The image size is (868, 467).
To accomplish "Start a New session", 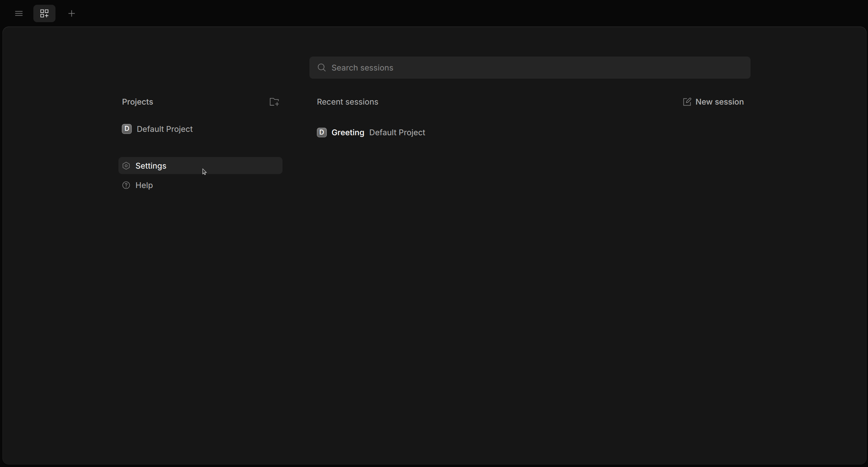I will (713, 102).
